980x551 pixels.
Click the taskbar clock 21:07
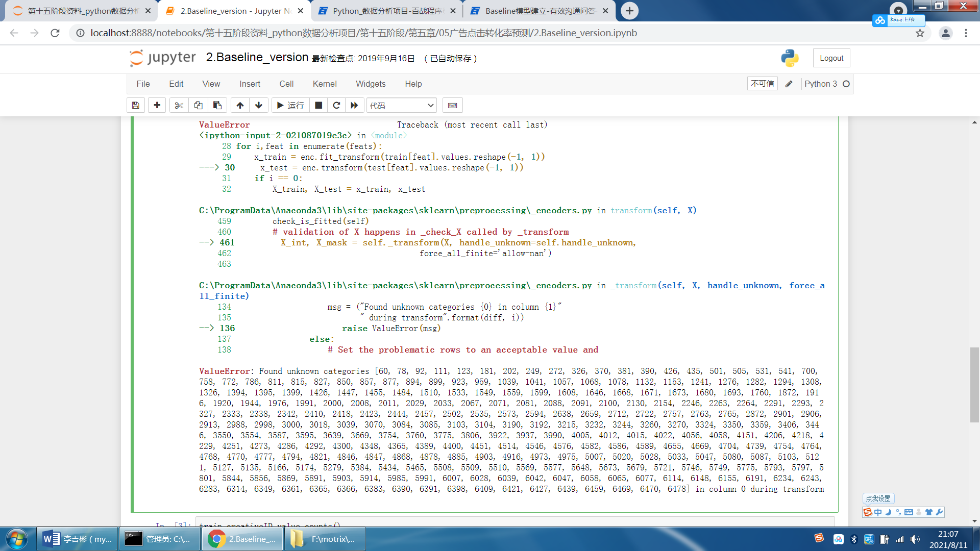point(948,534)
